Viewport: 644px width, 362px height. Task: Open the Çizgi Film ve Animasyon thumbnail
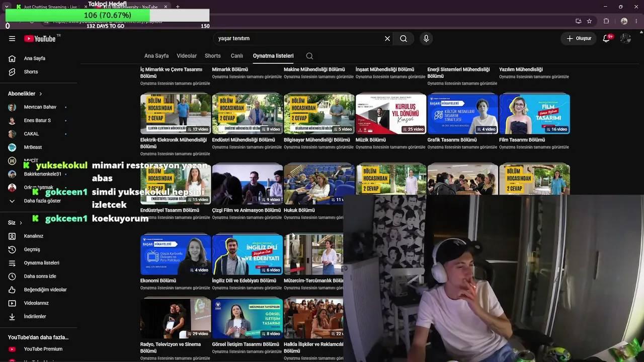coord(248,184)
